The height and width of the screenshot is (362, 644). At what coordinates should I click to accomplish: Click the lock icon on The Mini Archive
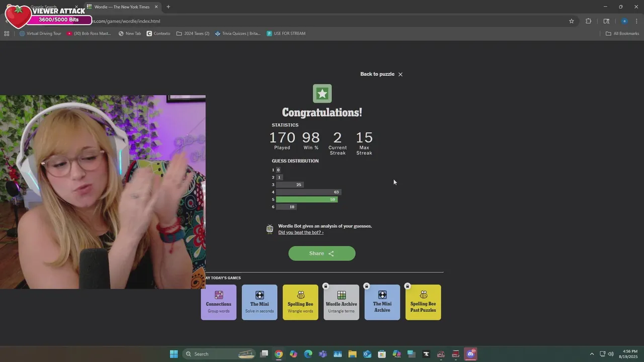366,286
